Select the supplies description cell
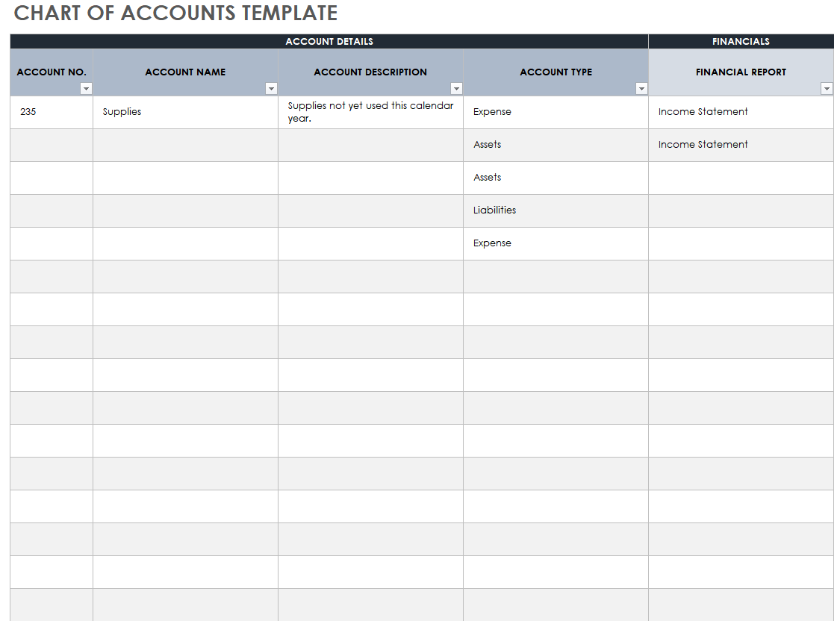840x621 pixels. [370, 111]
